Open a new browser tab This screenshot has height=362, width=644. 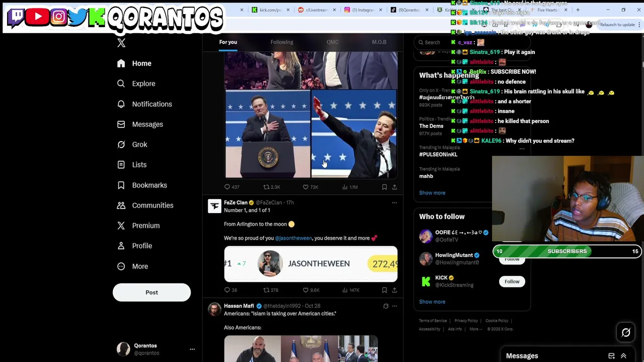point(578,10)
